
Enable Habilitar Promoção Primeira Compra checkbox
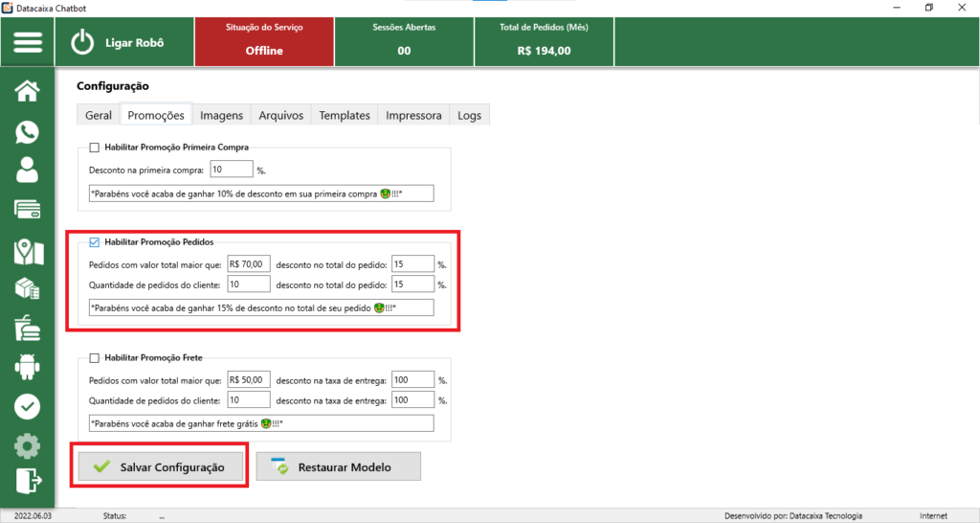pos(94,148)
